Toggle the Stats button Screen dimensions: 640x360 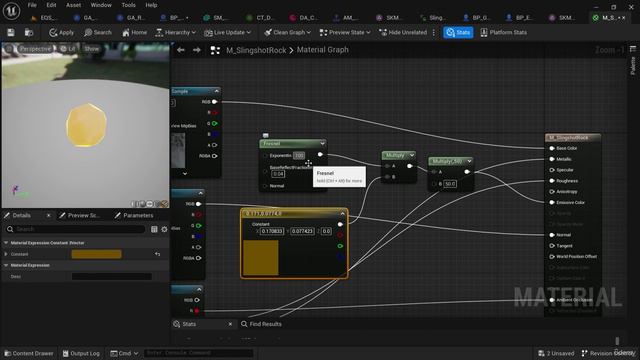458,32
